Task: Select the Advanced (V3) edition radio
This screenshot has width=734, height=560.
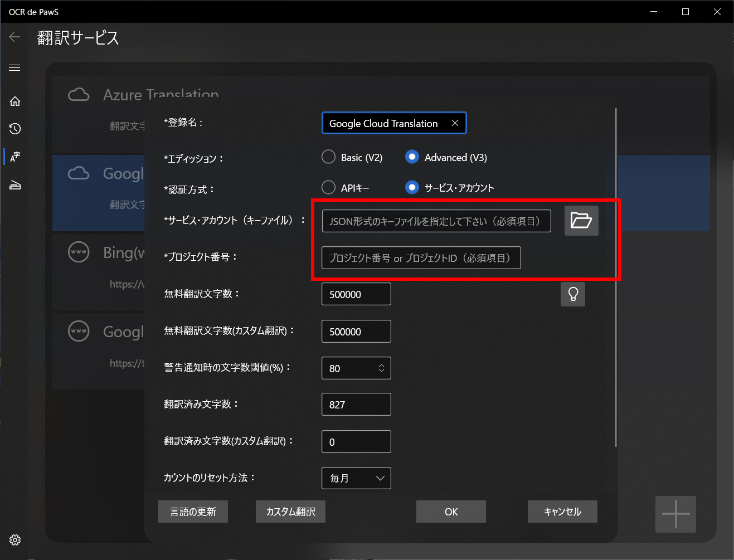Action: [412, 158]
